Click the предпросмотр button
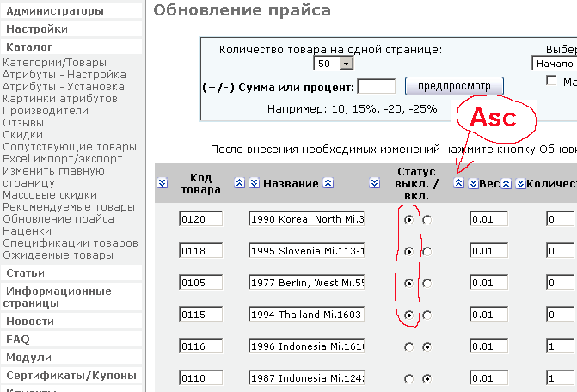The height and width of the screenshot is (392, 577). click(x=454, y=86)
